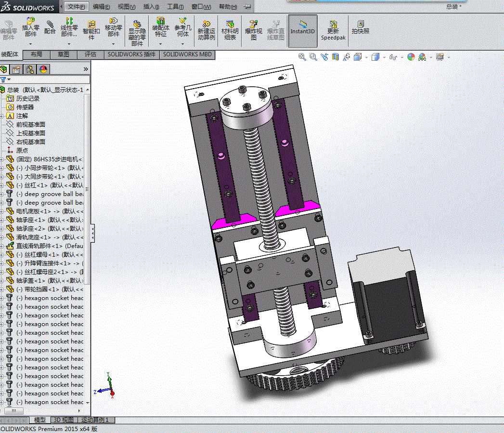Image resolution: width=504 pixels, height=433 pixels.
Task: Open the PropertyManager tab icon
Action: 16,69
